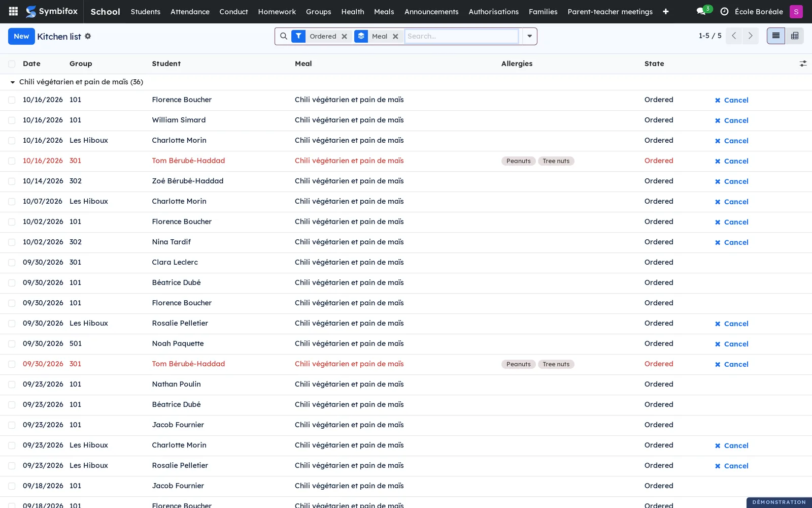
Task: Open Kitchen list settings gear
Action: (x=88, y=36)
